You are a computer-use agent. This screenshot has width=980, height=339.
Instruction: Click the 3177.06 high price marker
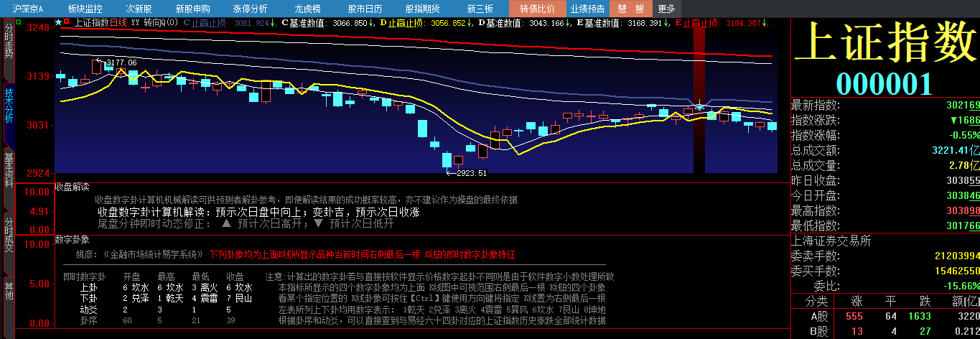click(x=121, y=63)
